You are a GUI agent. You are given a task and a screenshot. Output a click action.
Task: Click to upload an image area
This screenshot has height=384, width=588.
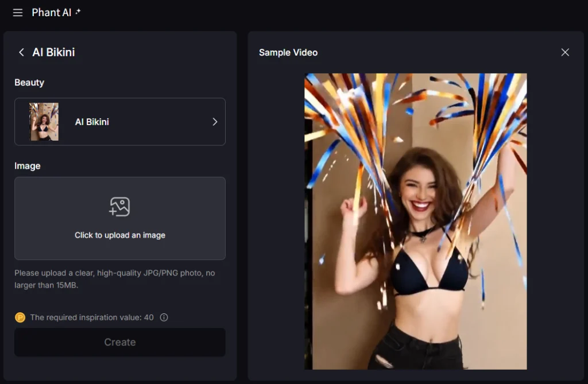pyautogui.click(x=119, y=219)
